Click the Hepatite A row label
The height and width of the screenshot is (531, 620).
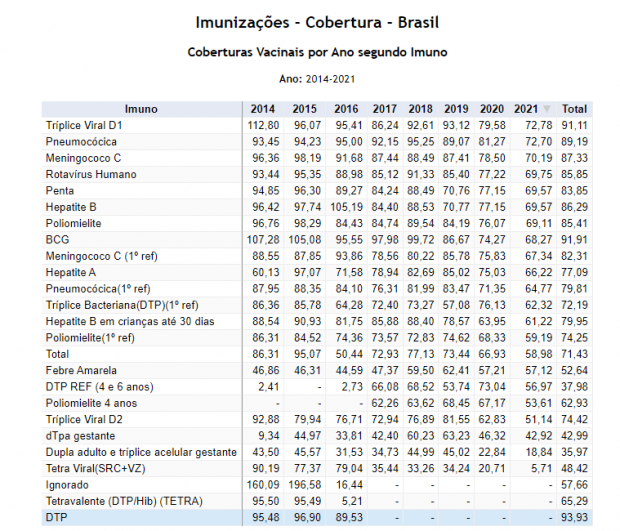[72, 272]
